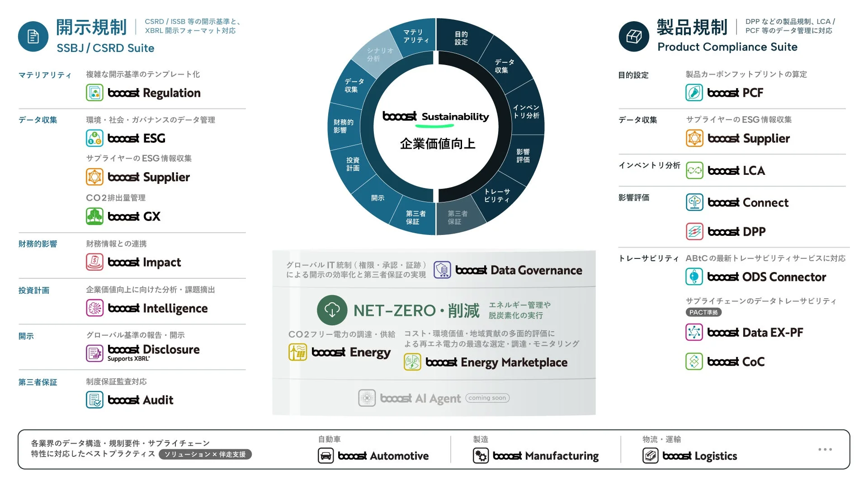Click the booost Sustainability center logo

pos(436,117)
